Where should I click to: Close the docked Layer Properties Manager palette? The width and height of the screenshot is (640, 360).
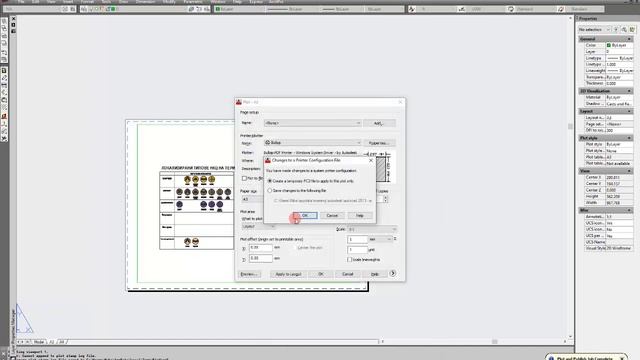[x=13, y=19]
